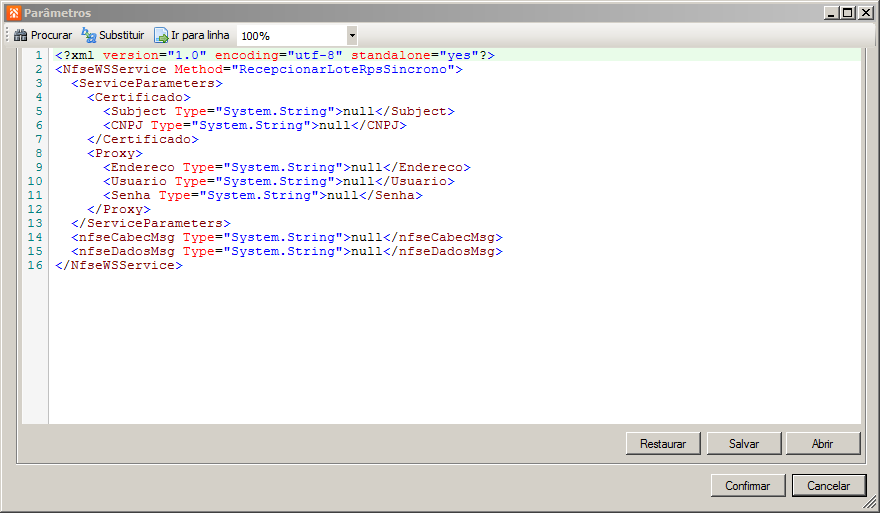Click the nfseCabecMsg element line
880x513 pixels.
pos(287,237)
